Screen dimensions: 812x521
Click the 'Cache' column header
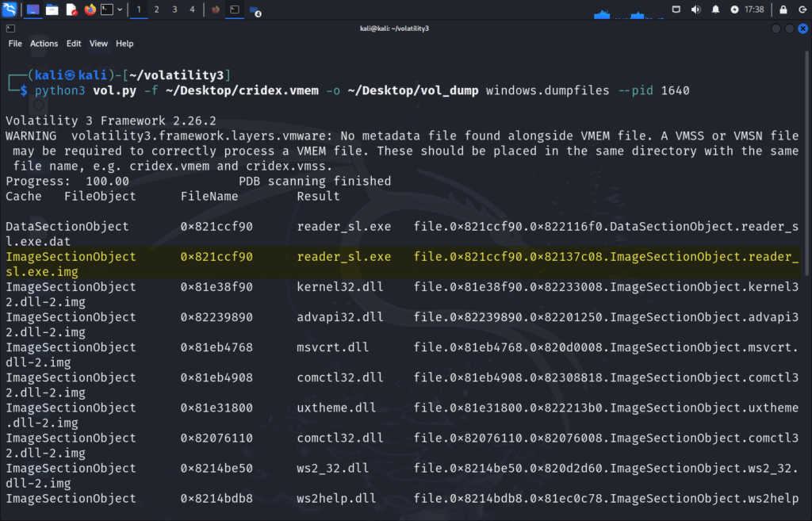pyautogui.click(x=24, y=197)
